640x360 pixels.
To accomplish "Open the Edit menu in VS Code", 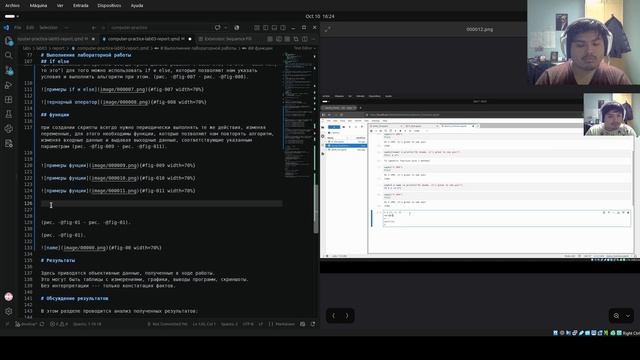I will coord(30,28).
